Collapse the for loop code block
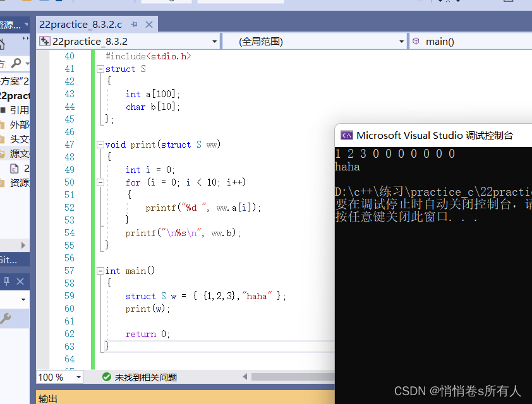 tap(100, 182)
